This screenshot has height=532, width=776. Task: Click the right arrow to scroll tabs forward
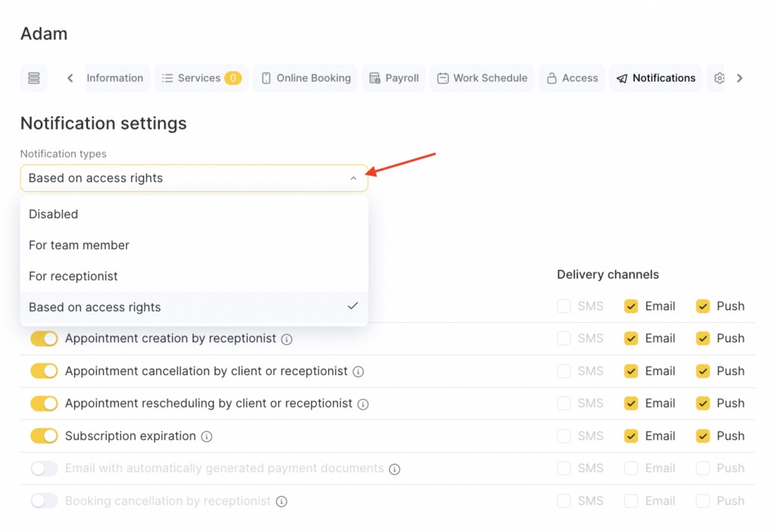click(740, 78)
